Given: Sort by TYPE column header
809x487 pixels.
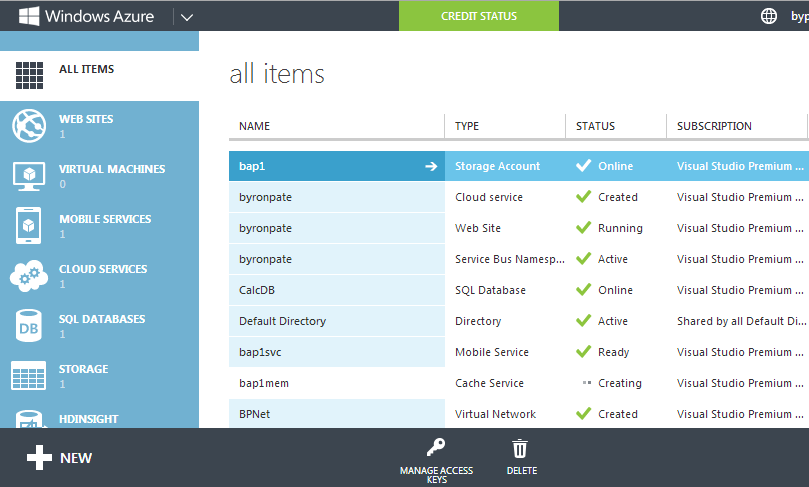Looking at the screenshot, I should pos(467,126).
